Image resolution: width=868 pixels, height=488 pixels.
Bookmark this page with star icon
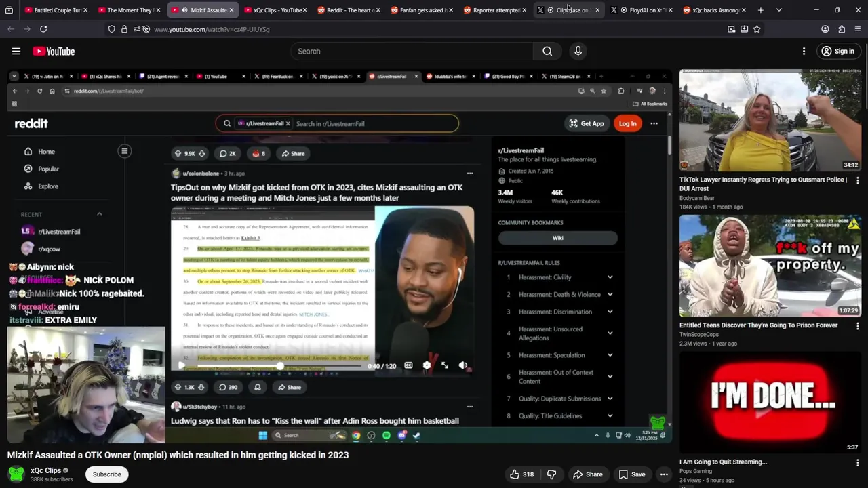[757, 29]
